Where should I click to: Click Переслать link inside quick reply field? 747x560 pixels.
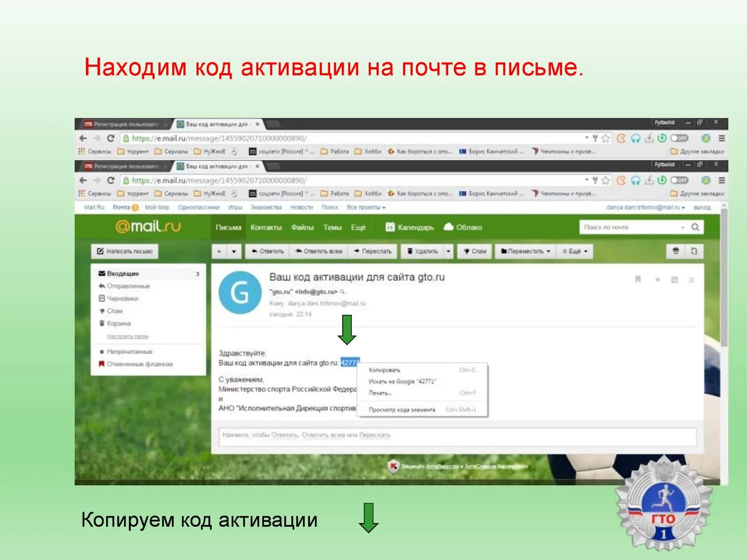(x=374, y=435)
